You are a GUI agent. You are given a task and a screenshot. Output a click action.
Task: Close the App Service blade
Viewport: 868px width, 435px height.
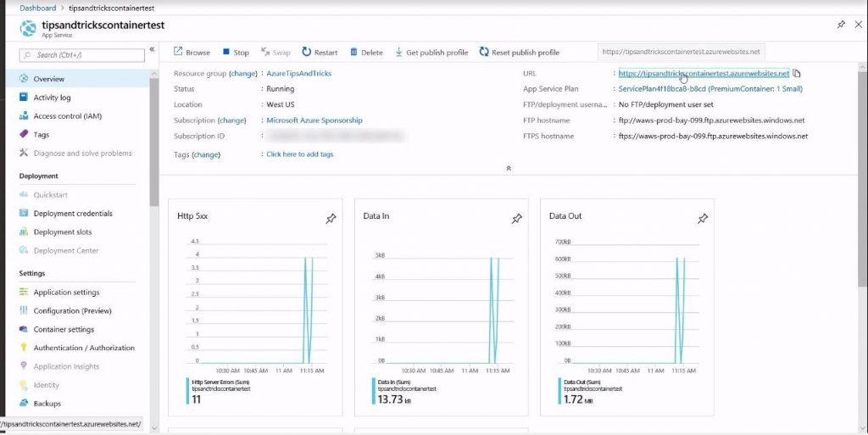(859, 25)
